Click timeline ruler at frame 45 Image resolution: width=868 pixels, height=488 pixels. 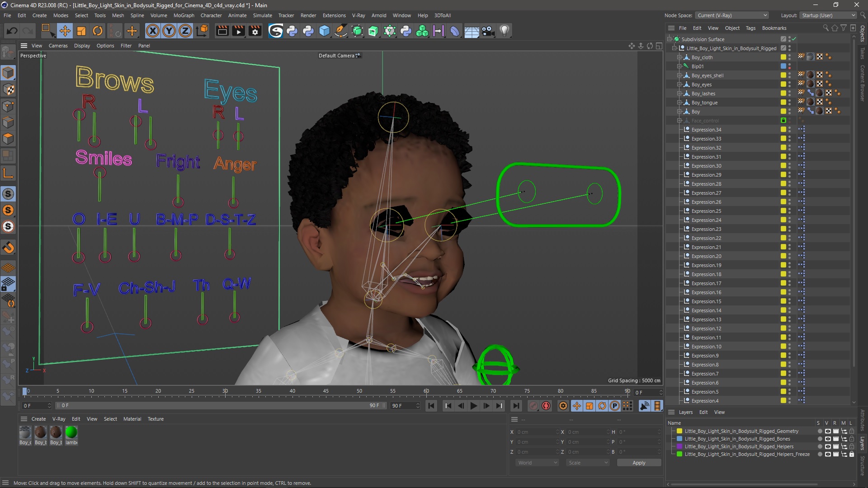(325, 391)
